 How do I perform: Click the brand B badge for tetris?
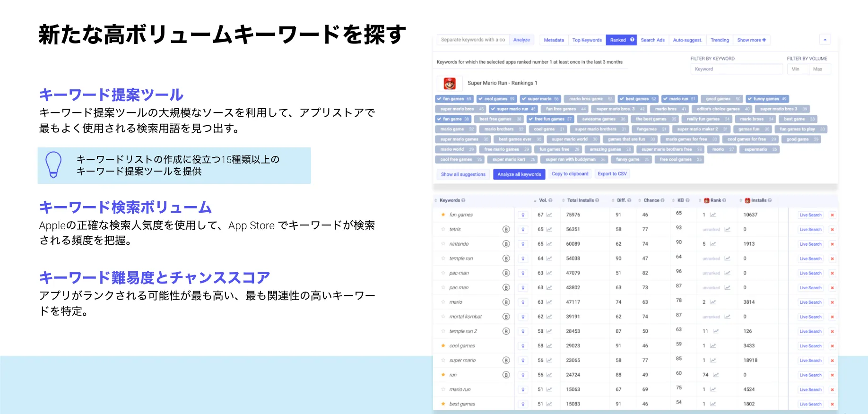[x=506, y=229]
